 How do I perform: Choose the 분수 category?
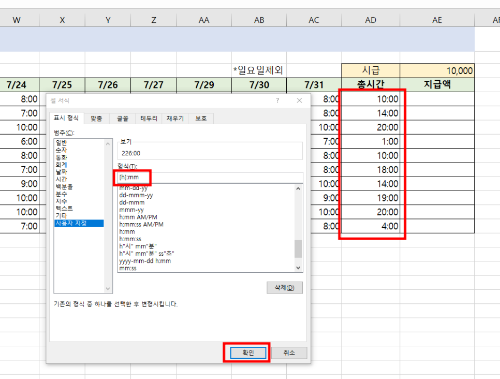[x=61, y=194]
